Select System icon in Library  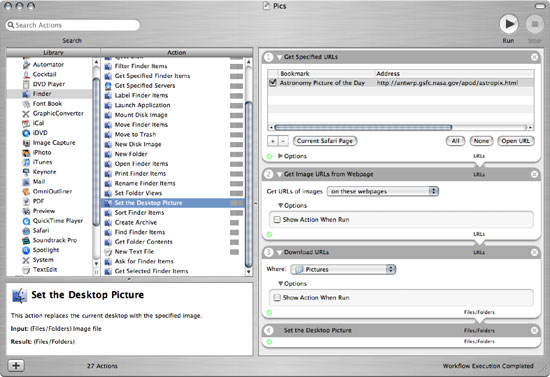click(26, 260)
